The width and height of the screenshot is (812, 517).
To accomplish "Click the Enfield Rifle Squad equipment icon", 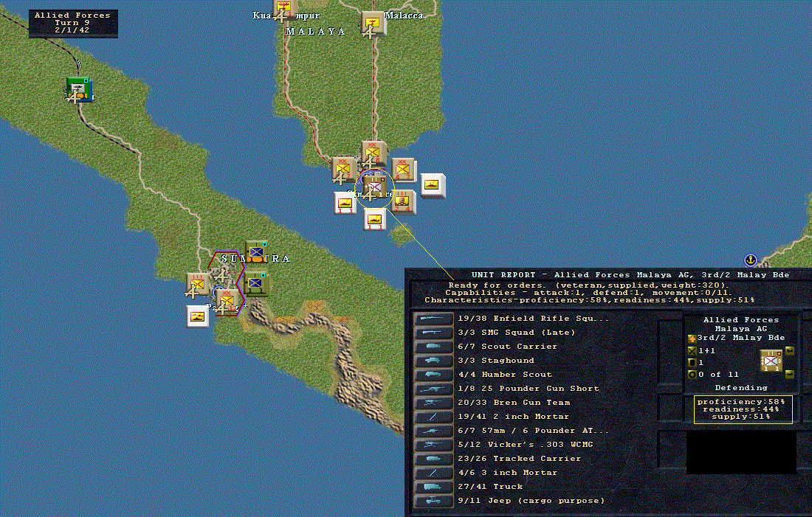I will pyautogui.click(x=433, y=319).
